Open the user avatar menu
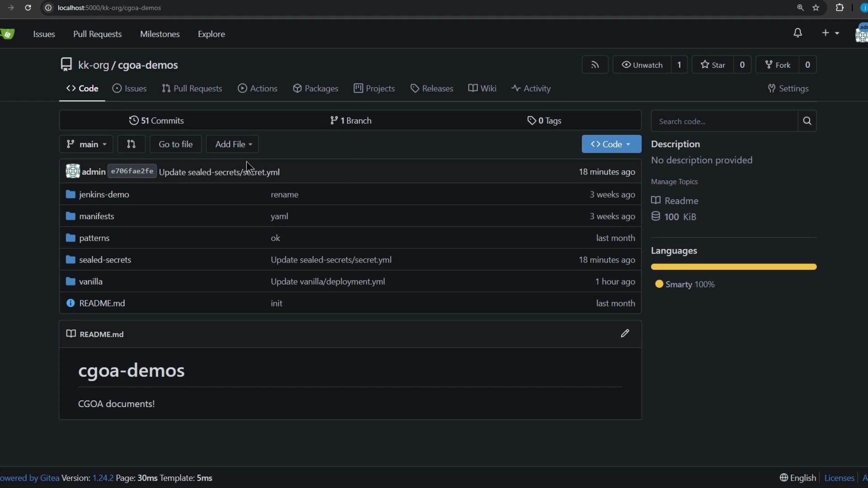868x488 pixels. tap(862, 33)
